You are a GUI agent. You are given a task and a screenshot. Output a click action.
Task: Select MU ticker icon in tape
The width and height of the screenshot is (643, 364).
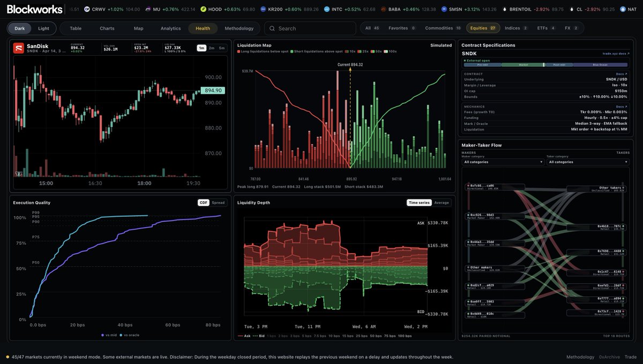pyautogui.click(x=148, y=9)
